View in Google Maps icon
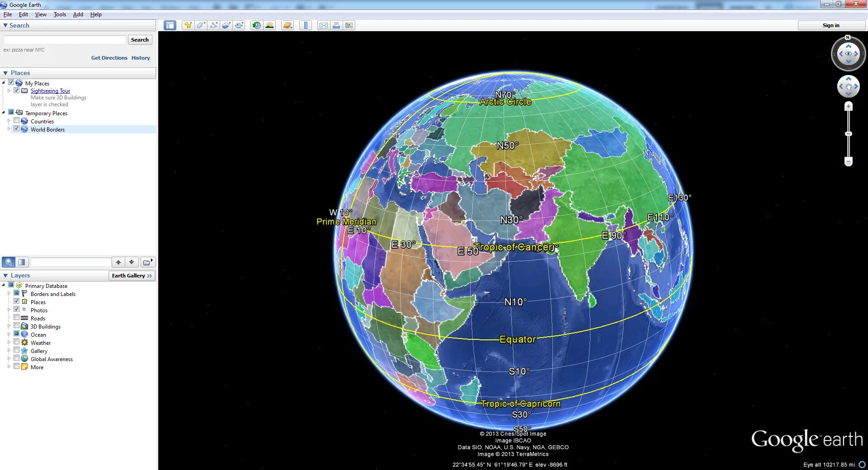Viewport: 868px width, 470px height. tap(349, 25)
